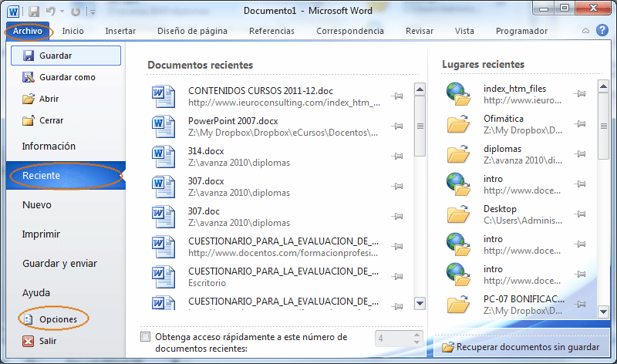The width and height of the screenshot is (617, 364).
Task: Open the index_htm_files web folder
Action: point(507,94)
